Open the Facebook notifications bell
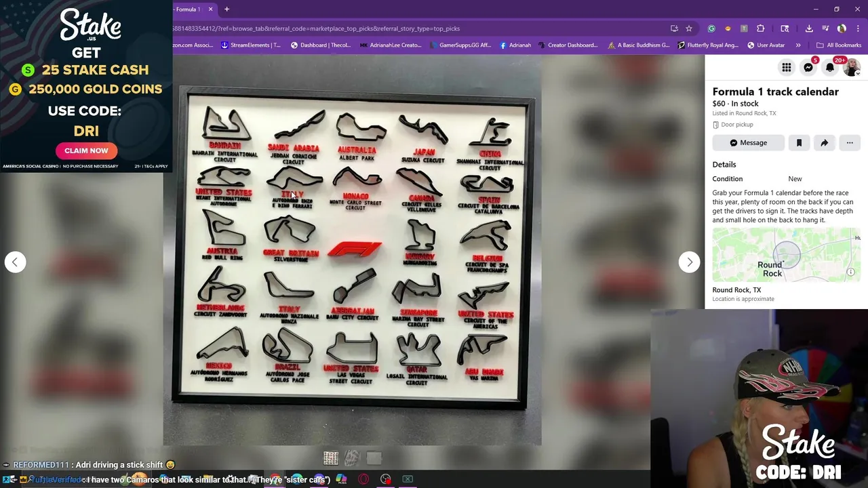 [830, 67]
